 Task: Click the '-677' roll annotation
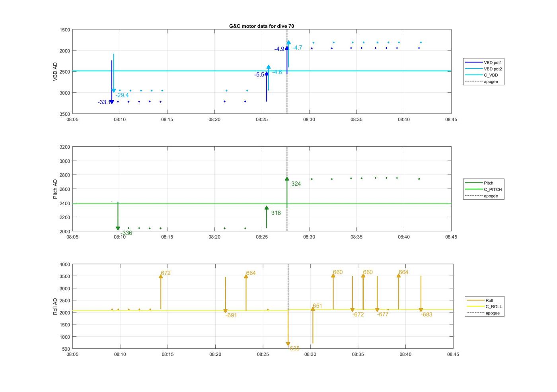383,314
